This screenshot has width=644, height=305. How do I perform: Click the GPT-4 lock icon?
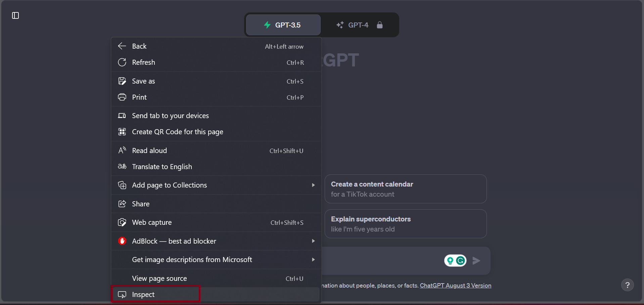(380, 25)
